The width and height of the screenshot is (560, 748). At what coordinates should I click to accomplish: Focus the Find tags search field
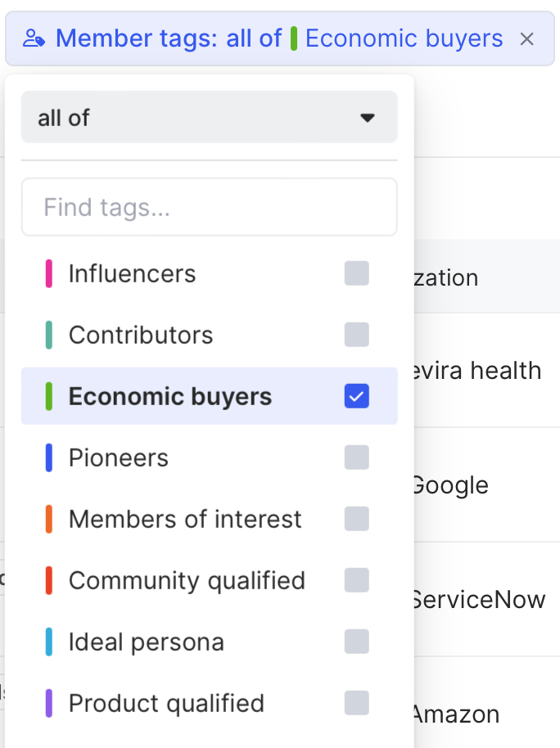coord(209,207)
